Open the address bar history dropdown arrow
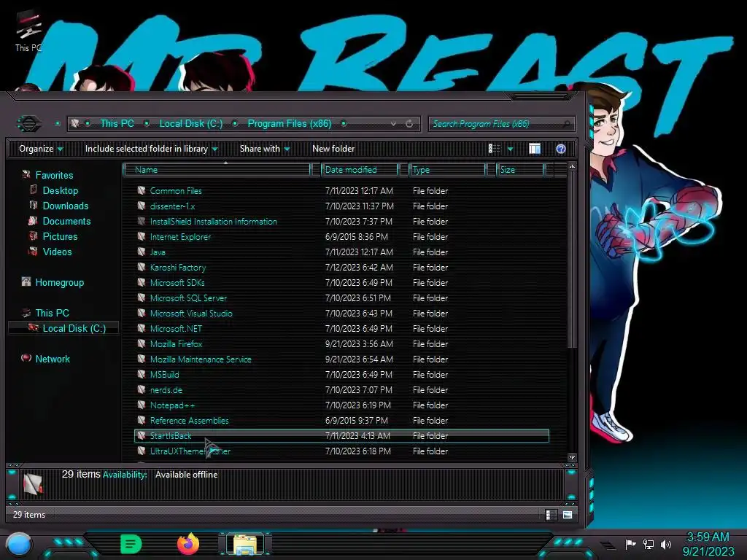Screen dimensions: 747x560 (x=393, y=124)
